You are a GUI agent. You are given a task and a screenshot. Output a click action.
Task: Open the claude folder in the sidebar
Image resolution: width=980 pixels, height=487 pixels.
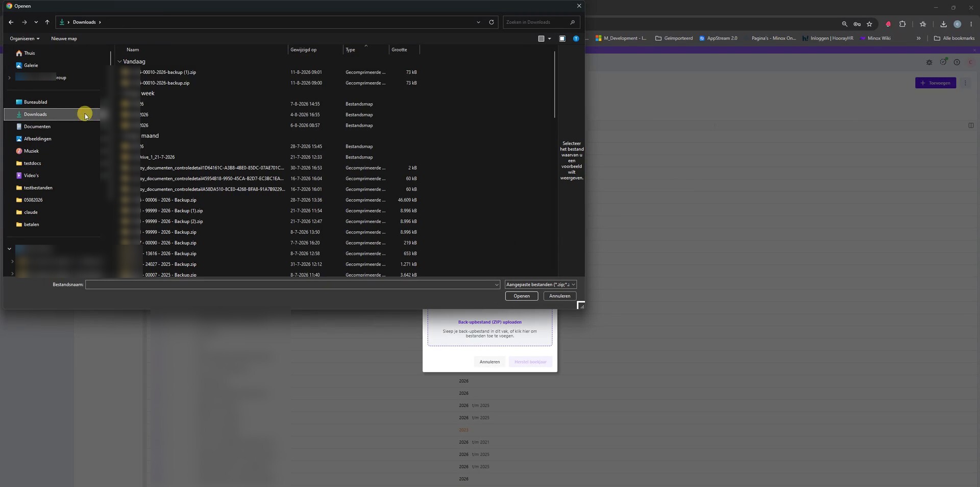tap(31, 212)
